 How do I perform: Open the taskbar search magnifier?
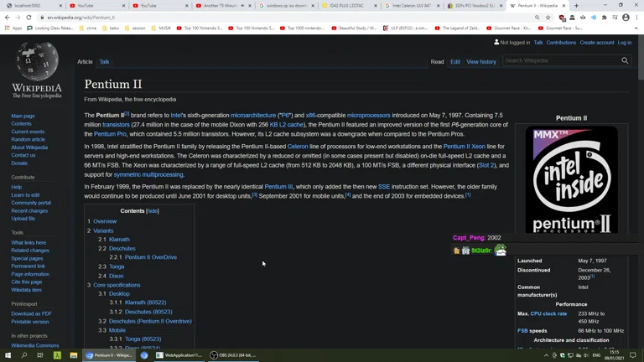(x=23, y=355)
